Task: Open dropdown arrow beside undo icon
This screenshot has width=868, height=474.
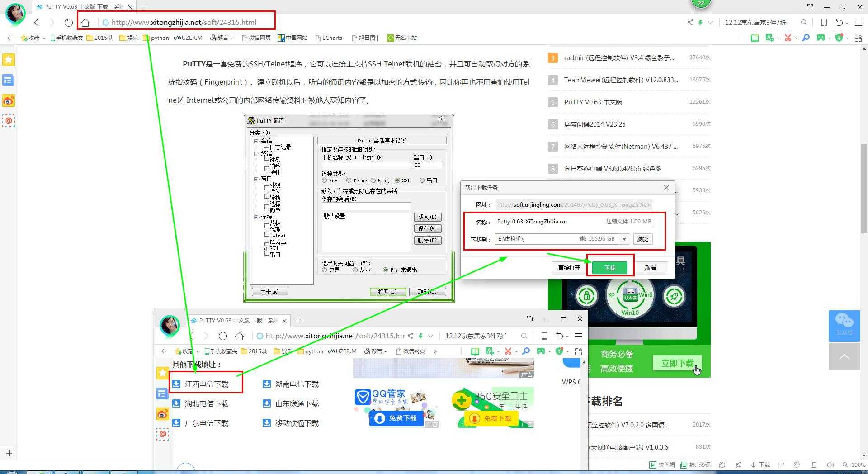Action: 847,23
